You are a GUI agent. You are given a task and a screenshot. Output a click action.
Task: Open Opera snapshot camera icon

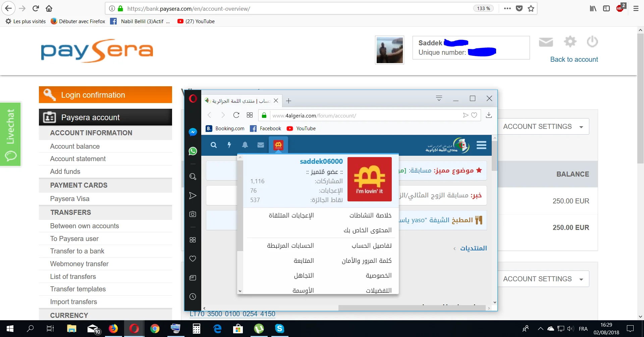tap(193, 214)
